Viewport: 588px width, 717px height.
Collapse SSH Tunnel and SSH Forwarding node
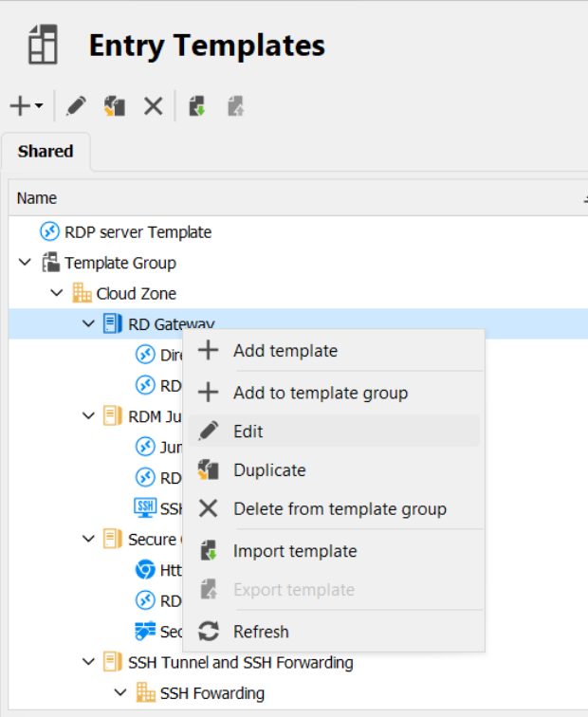[88, 662]
